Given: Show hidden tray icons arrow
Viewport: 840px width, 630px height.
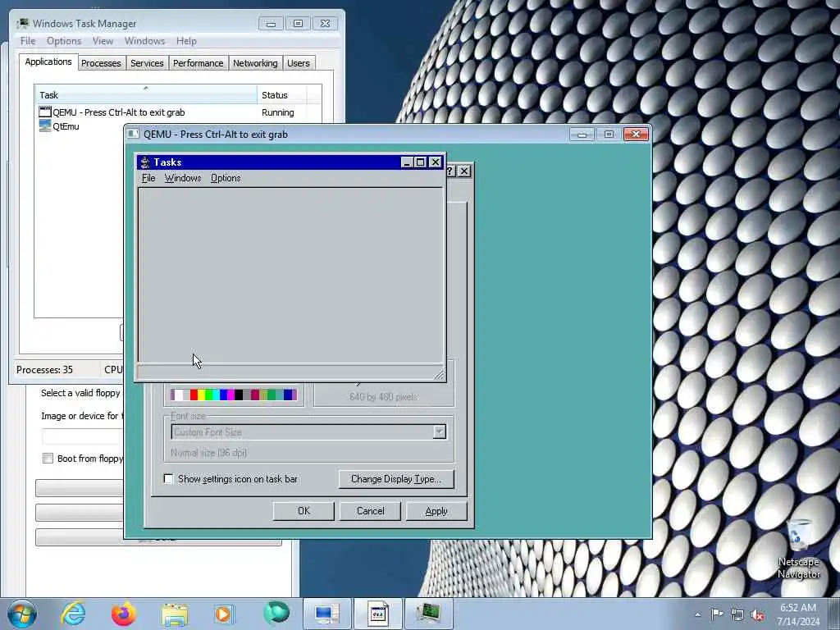Looking at the screenshot, I should coord(697,614).
